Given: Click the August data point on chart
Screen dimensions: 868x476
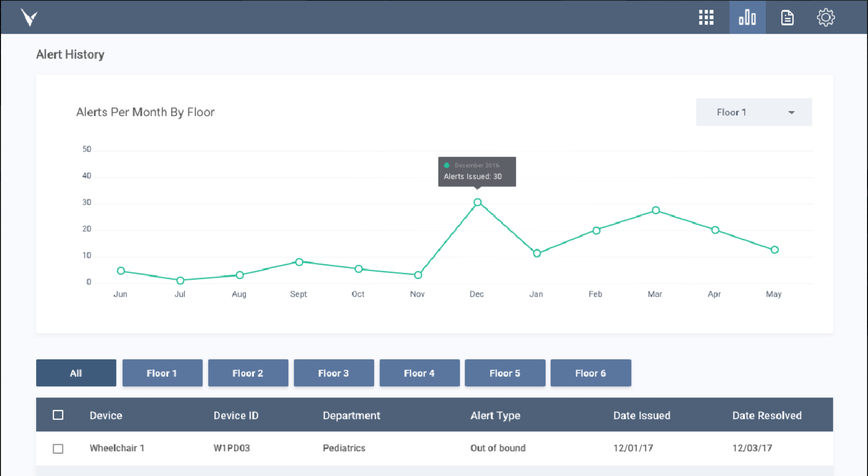Looking at the screenshot, I should pos(240,275).
